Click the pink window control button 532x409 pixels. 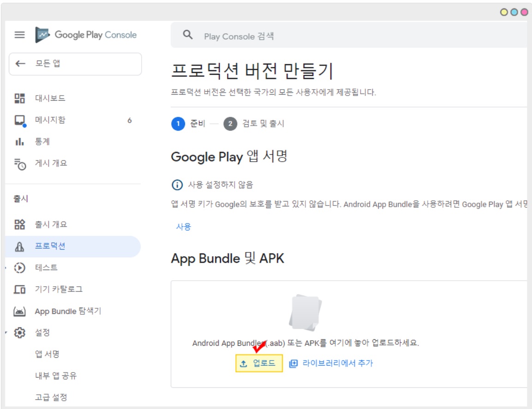pyautogui.click(x=524, y=12)
